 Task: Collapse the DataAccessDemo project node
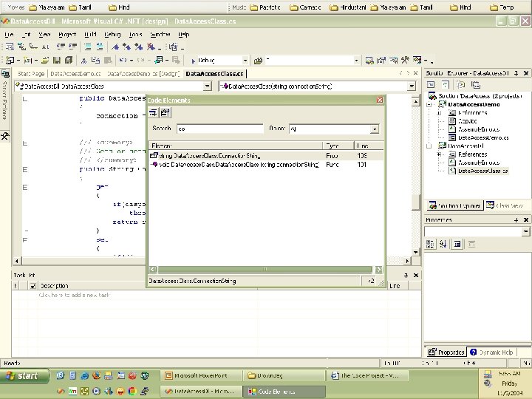click(429, 104)
